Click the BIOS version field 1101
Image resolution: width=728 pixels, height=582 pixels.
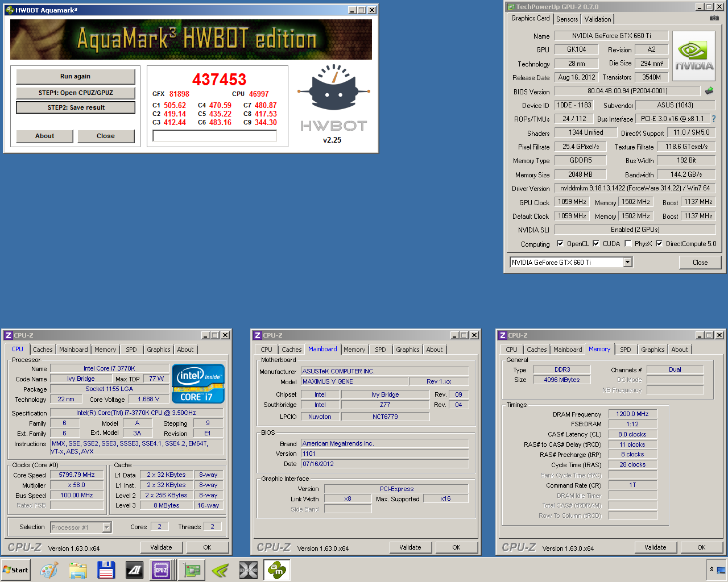click(x=385, y=454)
